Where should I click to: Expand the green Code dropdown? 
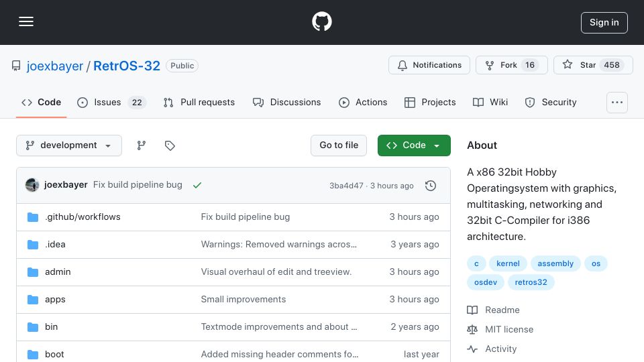414,145
